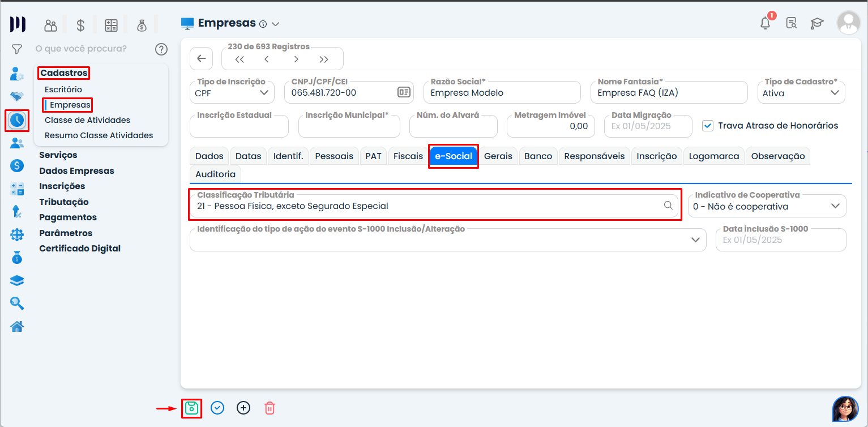Open the user profile avatar
Screen dimensions: 868x427
[848, 23]
